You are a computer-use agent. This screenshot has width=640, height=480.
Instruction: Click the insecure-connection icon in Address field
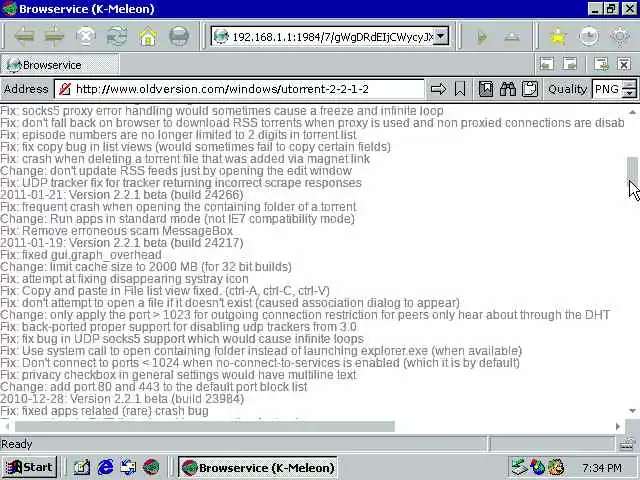pyautogui.click(x=65, y=89)
